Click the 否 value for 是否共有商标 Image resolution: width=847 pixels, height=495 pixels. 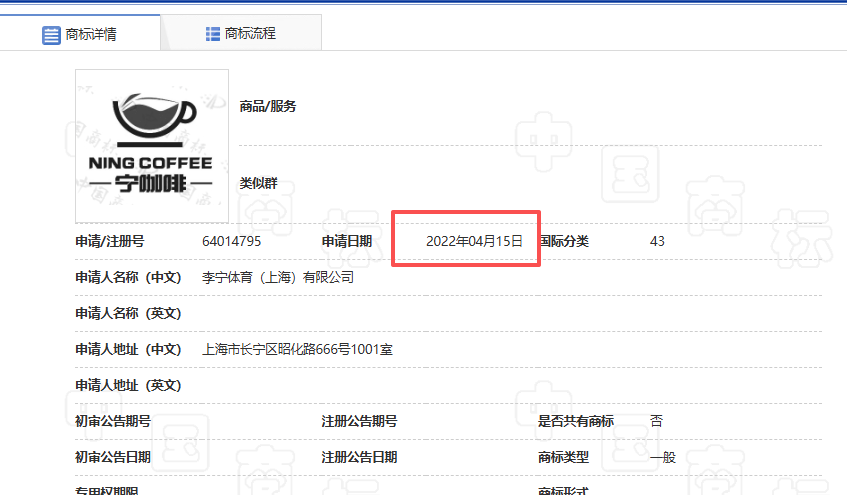(x=656, y=421)
